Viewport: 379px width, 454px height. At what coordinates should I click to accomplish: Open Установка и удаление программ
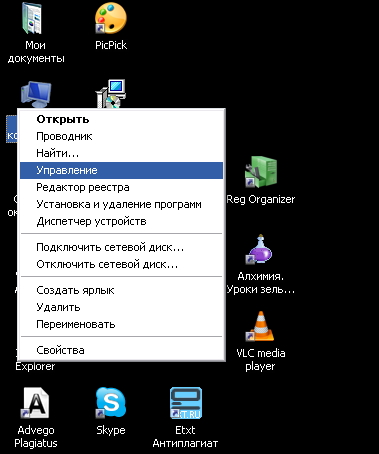click(x=121, y=204)
